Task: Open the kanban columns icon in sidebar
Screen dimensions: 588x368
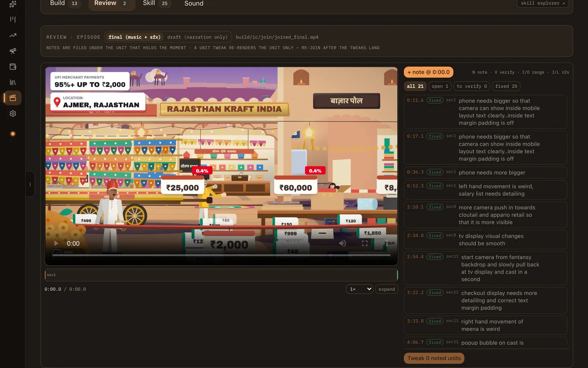Action: (13, 20)
